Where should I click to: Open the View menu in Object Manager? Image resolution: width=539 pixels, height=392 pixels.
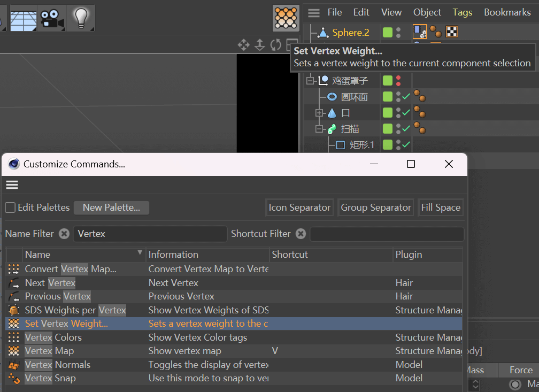coord(391,12)
